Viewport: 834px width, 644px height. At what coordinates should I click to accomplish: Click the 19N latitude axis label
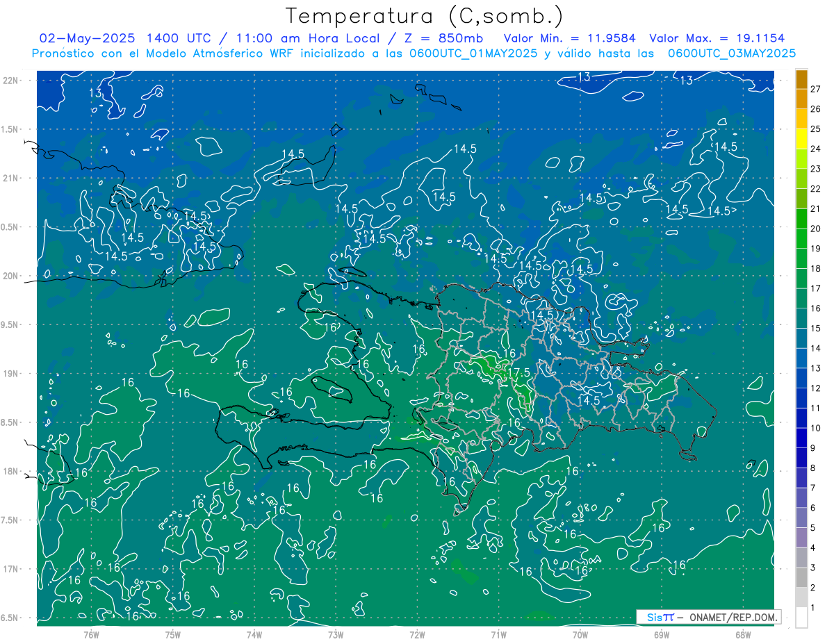9,374
